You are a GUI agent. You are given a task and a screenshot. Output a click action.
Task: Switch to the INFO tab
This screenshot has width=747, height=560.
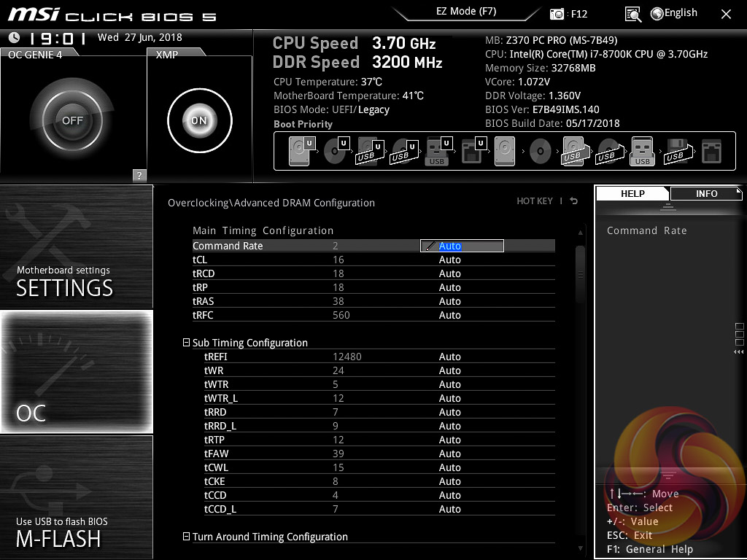tap(705, 193)
